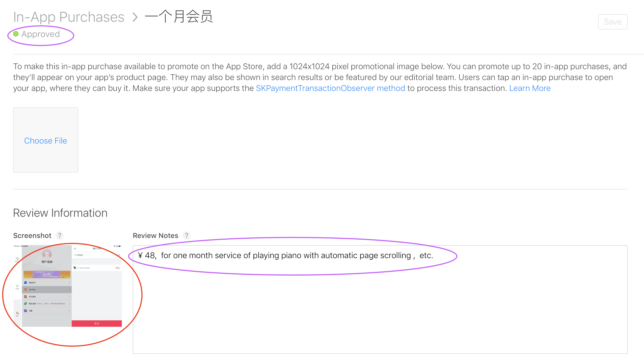The image size is (644, 354).
Task: Click the green Approved status dot
Action: (16, 34)
